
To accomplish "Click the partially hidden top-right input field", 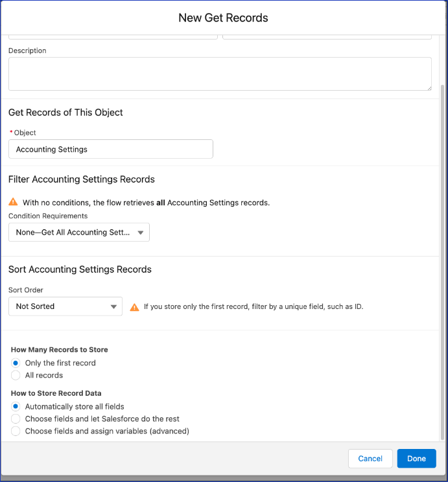I will tap(327, 36).
